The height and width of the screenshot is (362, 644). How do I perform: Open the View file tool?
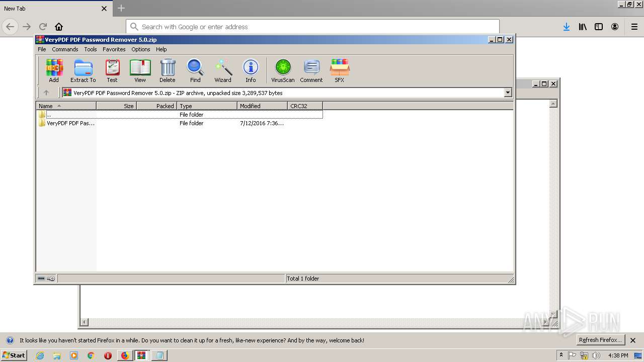point(140,70)
